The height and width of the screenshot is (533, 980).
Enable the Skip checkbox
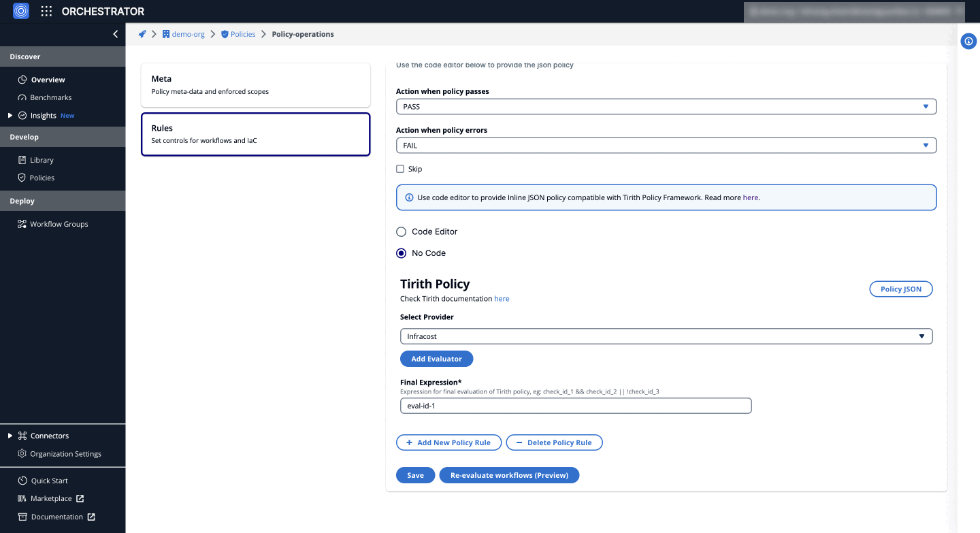(x=400, y=169)
